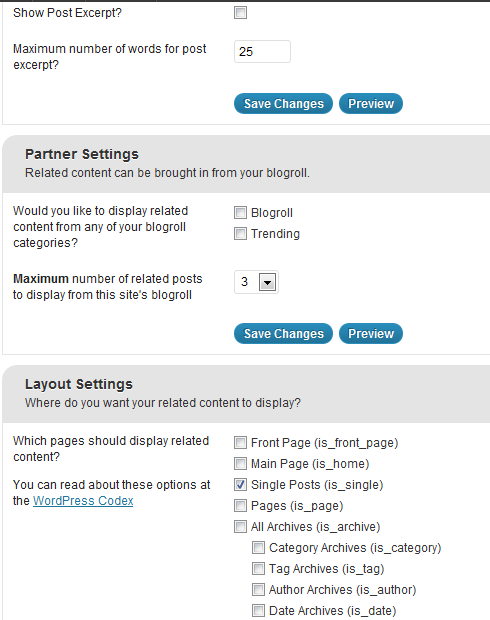Check Pages (is_page) option
490x620 pixels.
(x=240, y=505)
